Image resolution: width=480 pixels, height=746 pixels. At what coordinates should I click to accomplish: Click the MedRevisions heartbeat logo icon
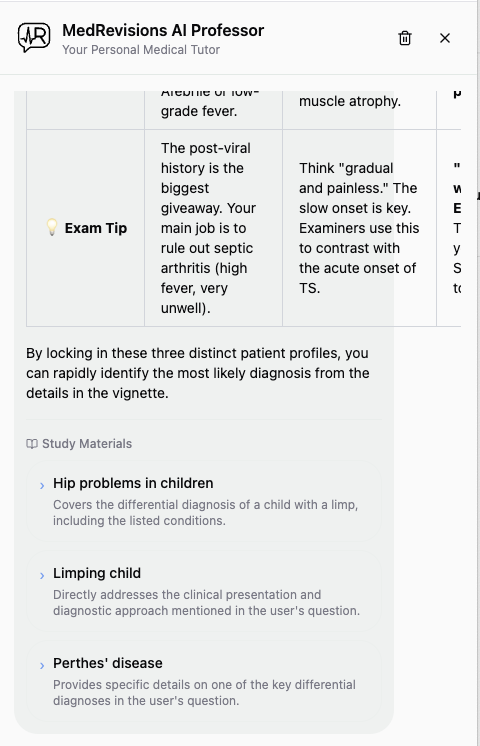click(34, 38)
